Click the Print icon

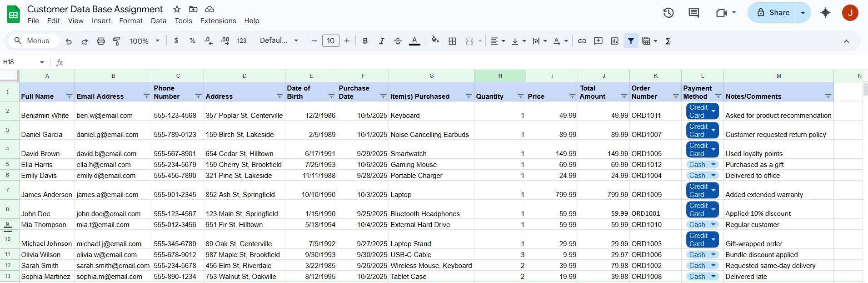pyautogui.click(x=100, y=41)
